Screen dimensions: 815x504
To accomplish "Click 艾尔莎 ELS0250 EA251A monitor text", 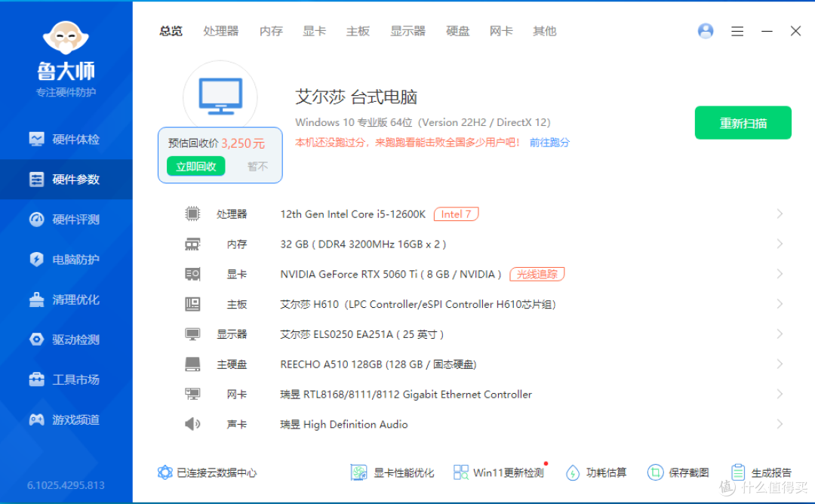I will (x=361, y=334).
